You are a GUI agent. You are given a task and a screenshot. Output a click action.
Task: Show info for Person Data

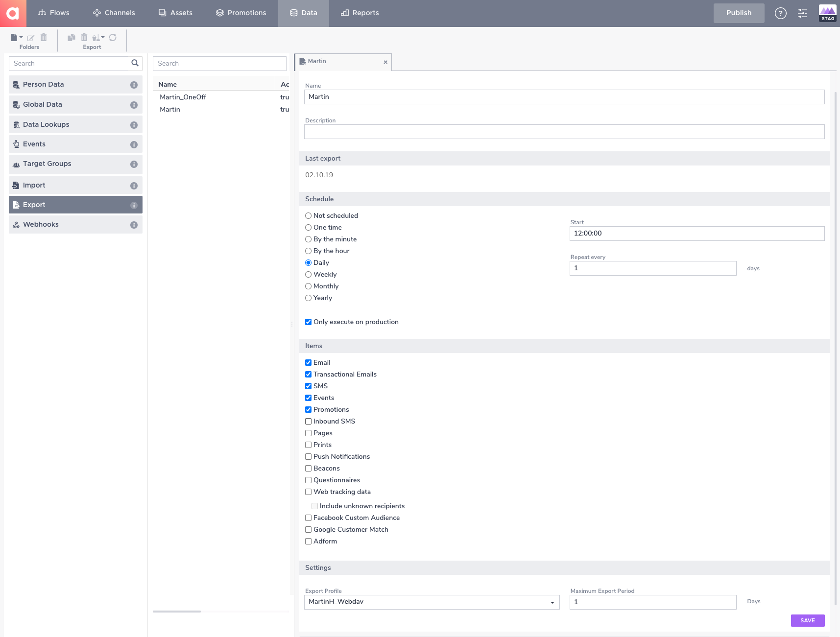[x=134, y=85]
